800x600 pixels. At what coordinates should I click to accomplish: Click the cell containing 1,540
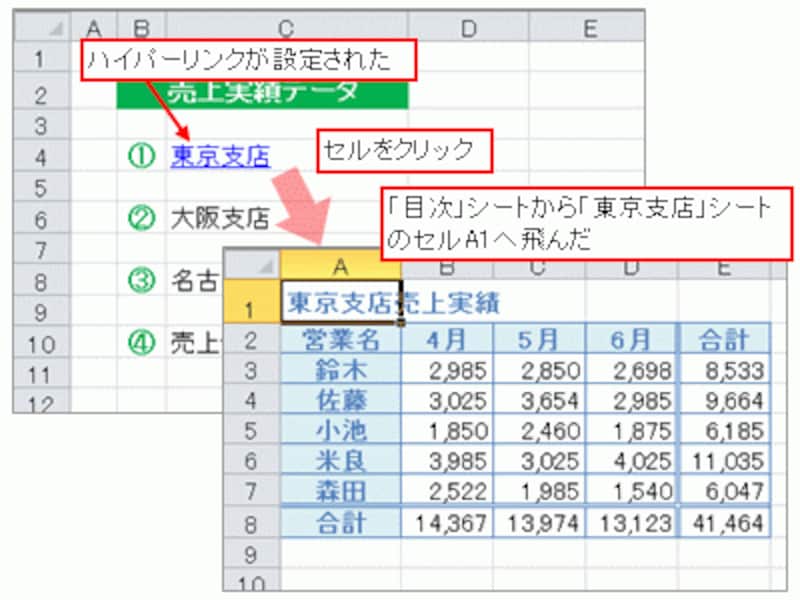(632, 491)
